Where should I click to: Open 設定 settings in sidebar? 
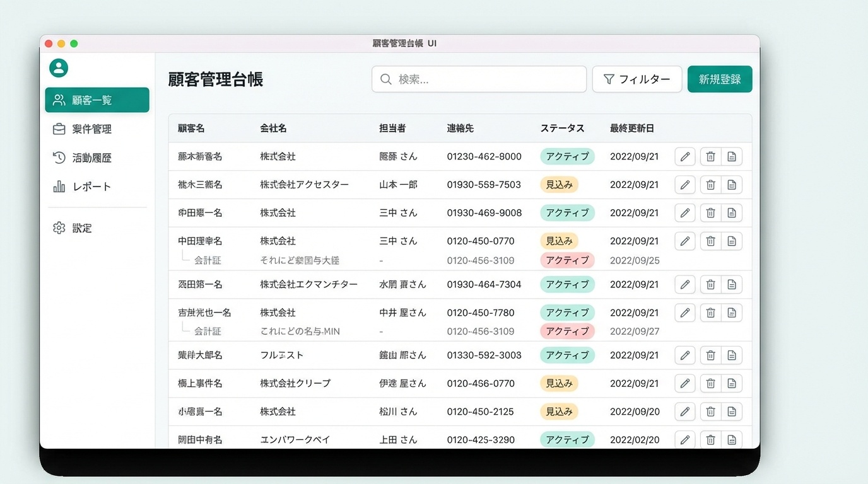click(x=82, y=228)
